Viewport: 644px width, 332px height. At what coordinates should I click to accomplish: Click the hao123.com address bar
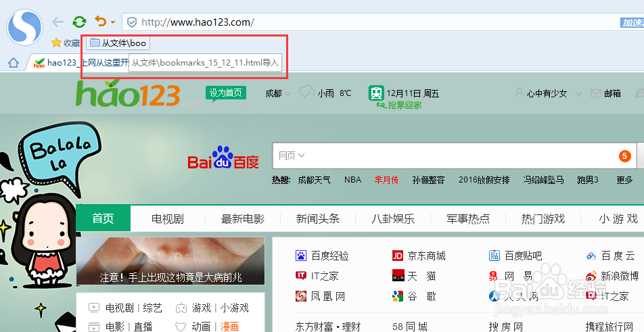(382, 22)
